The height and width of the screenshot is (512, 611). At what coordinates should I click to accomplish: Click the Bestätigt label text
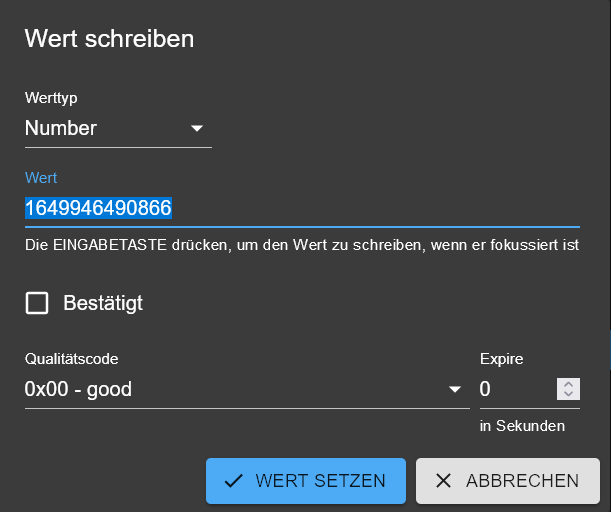pos(103,303)
